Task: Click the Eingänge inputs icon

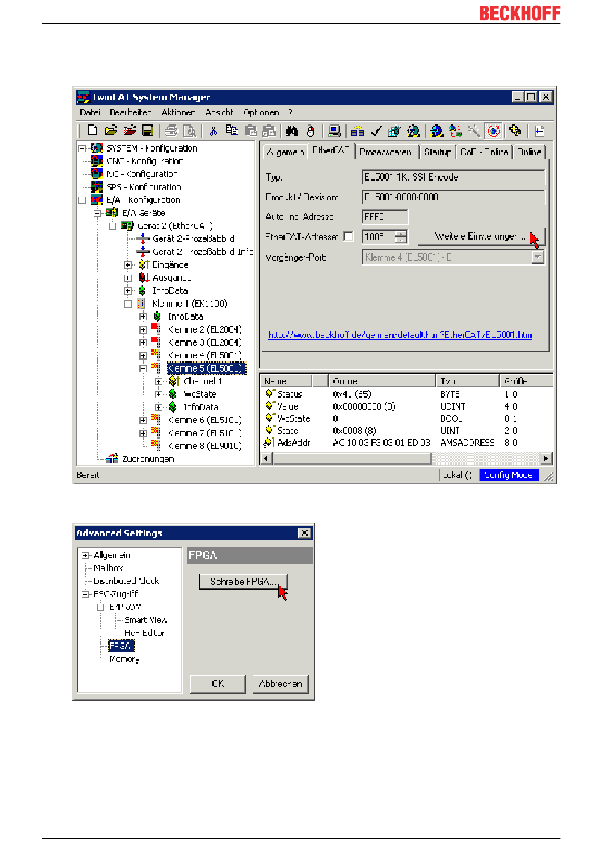Action: pyautogui.click(x=143, y=264)
